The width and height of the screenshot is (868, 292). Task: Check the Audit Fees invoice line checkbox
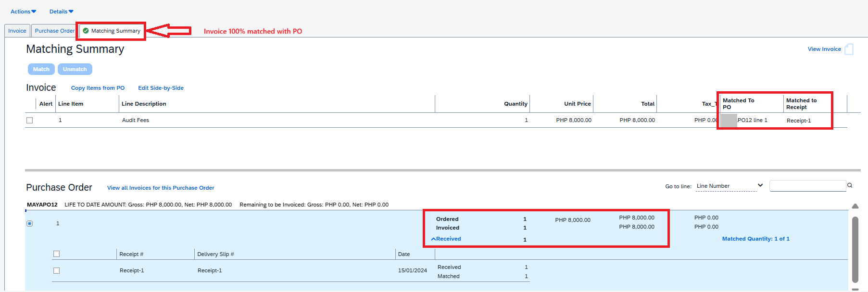click(30, 120)
